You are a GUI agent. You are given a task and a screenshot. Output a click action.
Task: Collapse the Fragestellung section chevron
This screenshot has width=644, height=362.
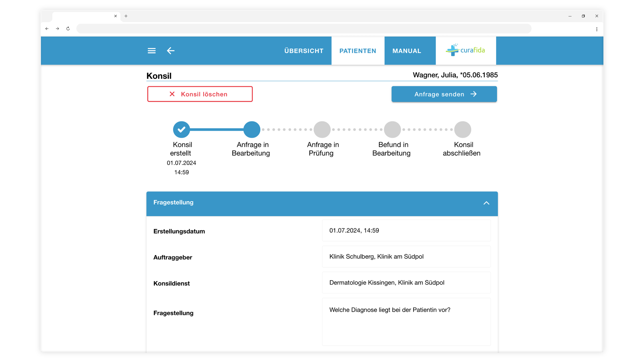point(486,203)
